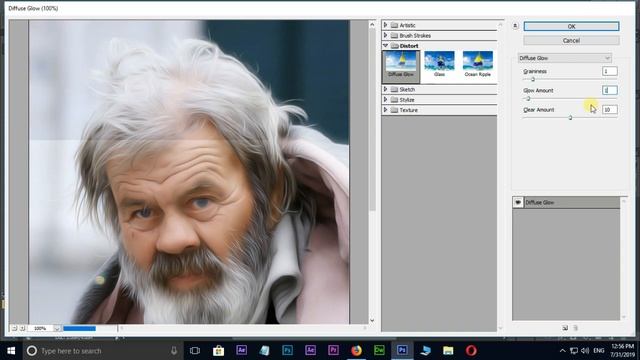Click the Texture folder label
The width and height of the screenshot is (640, 360).
point(409,110)
